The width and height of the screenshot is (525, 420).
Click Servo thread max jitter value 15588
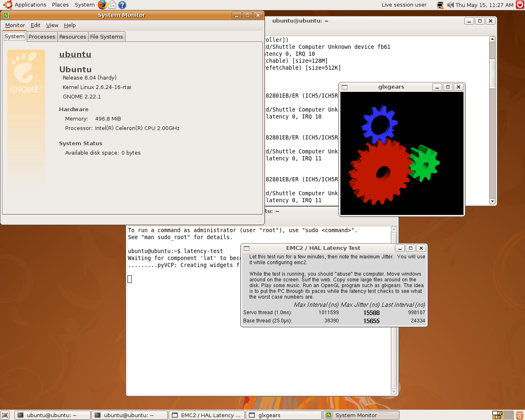372,313
